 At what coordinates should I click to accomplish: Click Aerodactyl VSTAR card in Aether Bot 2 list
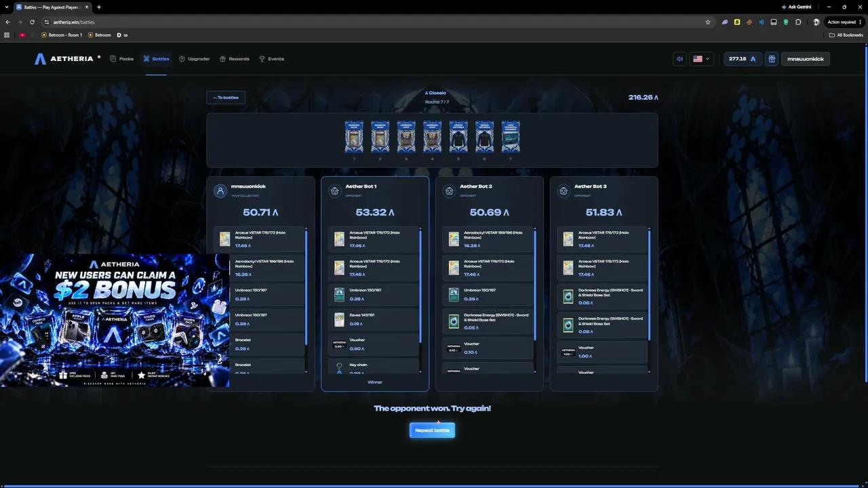click(x=488, y=239)
